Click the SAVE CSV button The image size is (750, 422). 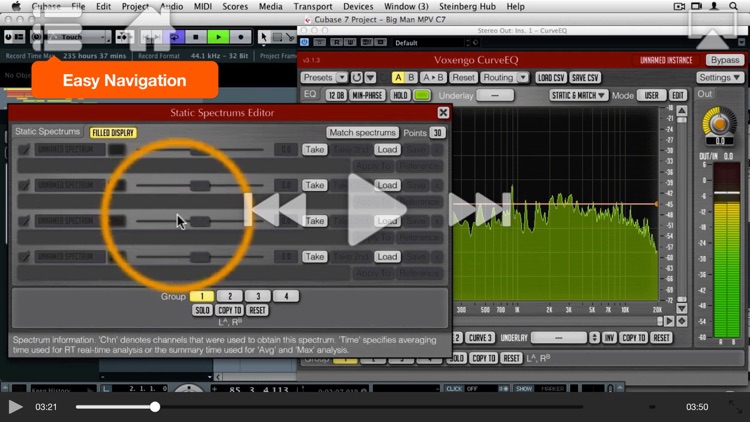[585, 78]
